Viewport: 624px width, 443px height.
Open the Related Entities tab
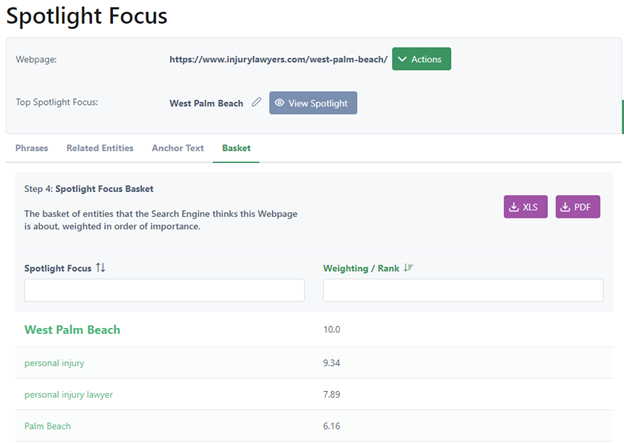click(x=100, y=148)
